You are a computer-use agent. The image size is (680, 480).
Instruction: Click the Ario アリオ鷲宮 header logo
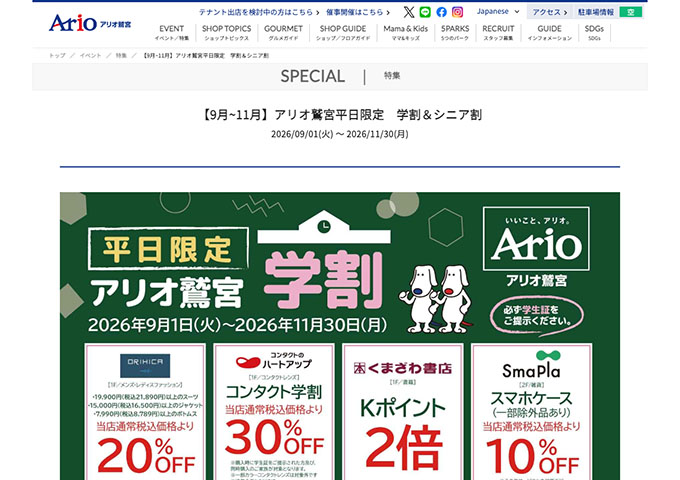[90, 23]
